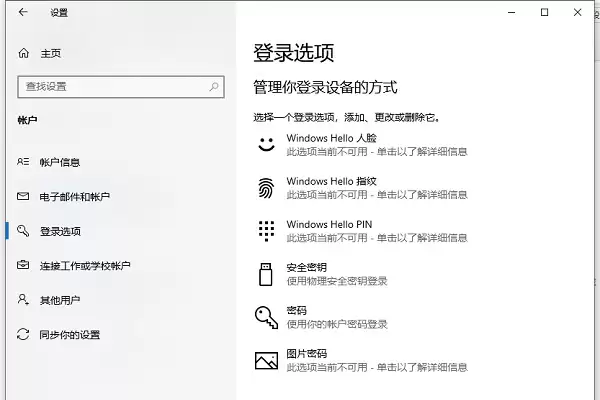Click the 图片密码 picture icon

pyautogui.click(x=266, y=361)
